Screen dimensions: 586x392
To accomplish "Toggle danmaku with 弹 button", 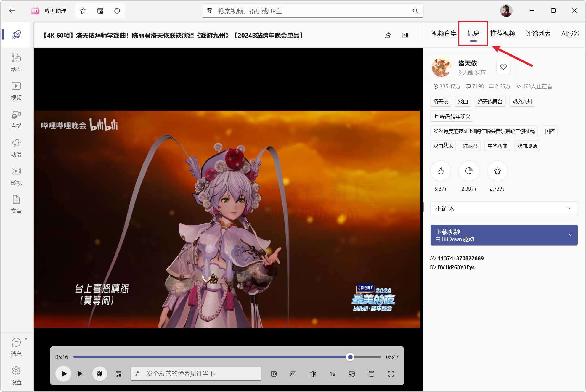I will click(x=99, y=374).
